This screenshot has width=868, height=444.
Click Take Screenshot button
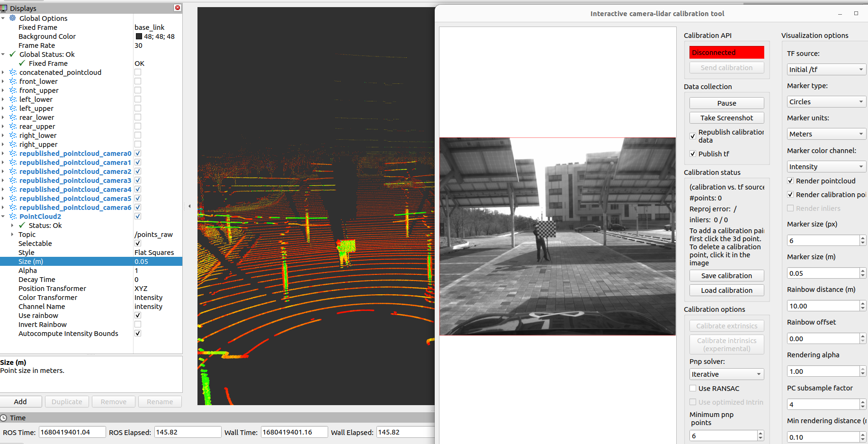[726, 118]
